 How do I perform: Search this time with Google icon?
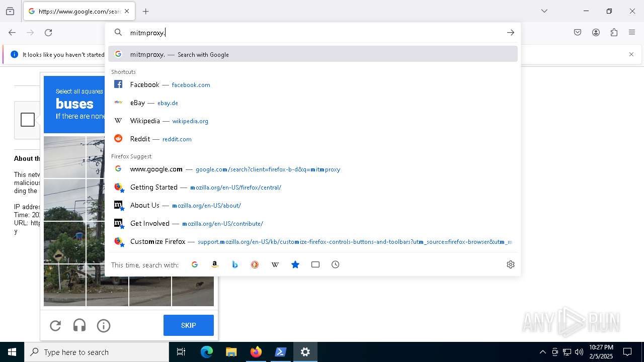click(x=195, y=264)
